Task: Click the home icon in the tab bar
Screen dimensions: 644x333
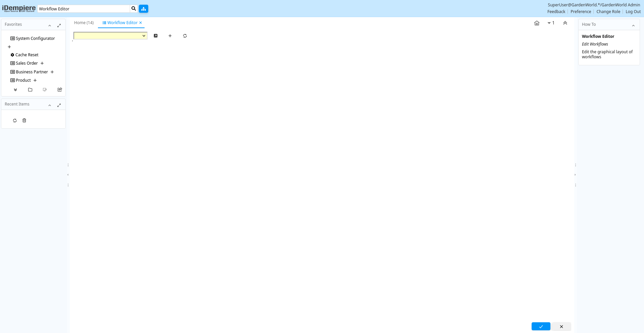Action: tap(537, 23)
